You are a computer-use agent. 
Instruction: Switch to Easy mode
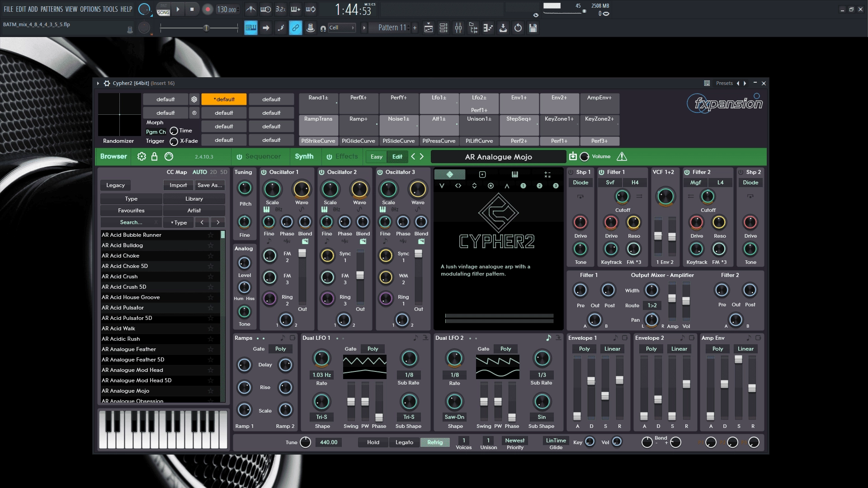pyautogui.click(x=376, y=157)
